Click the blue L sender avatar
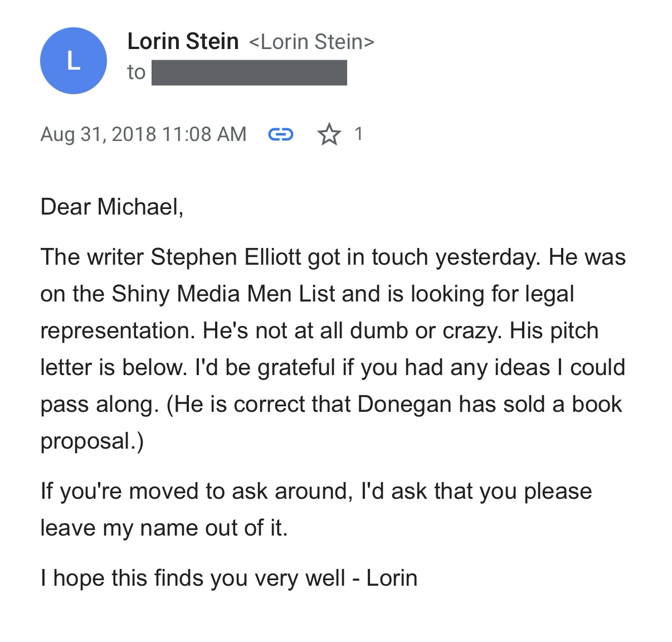672x642 pixels. 73,60
